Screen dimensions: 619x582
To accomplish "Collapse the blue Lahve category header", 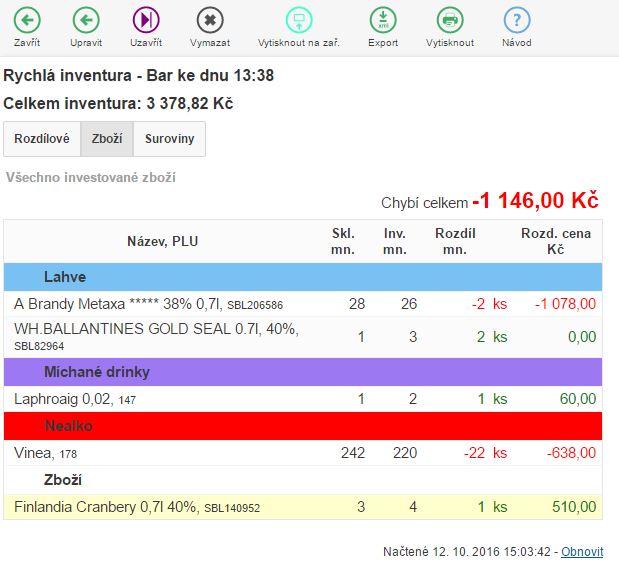I will point(302,277).
